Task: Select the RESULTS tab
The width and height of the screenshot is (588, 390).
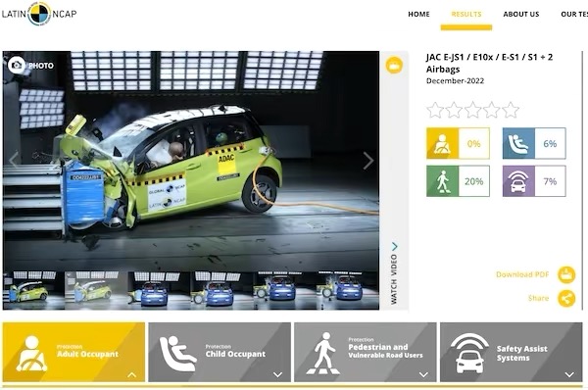Action: (x=466, y=15)
